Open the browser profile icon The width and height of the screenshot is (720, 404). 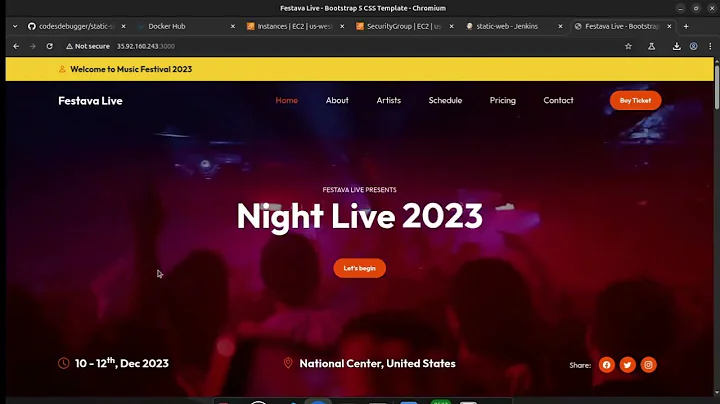694,46
